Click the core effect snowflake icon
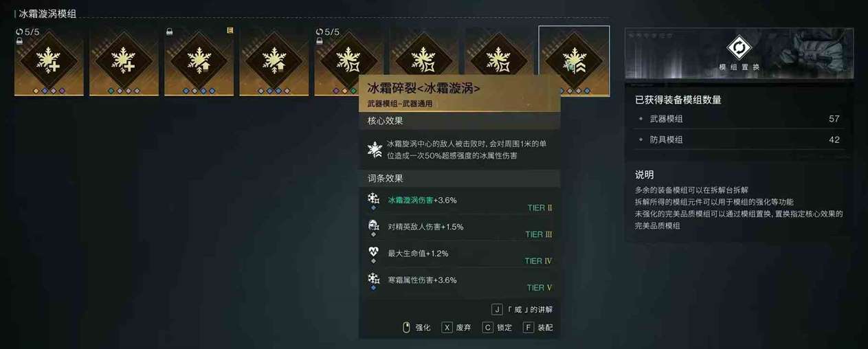This screenshot has height=349, width=868. click(x=375, y=149)
